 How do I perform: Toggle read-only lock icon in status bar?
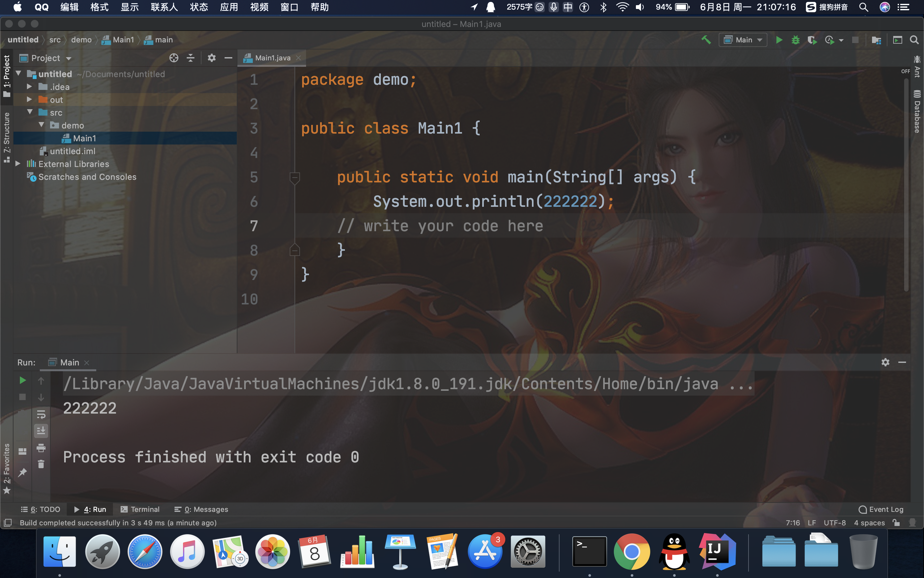click(896, 522)
